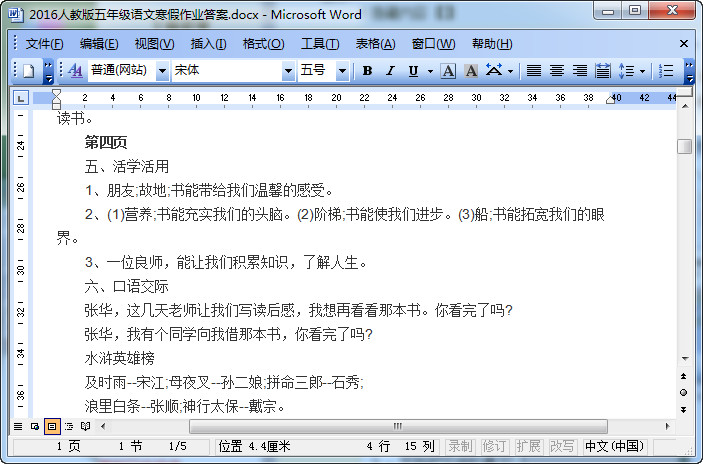Open the Underline style dropdown arrow
Screen dimensions: 703x464
click(x=430, y=71)
